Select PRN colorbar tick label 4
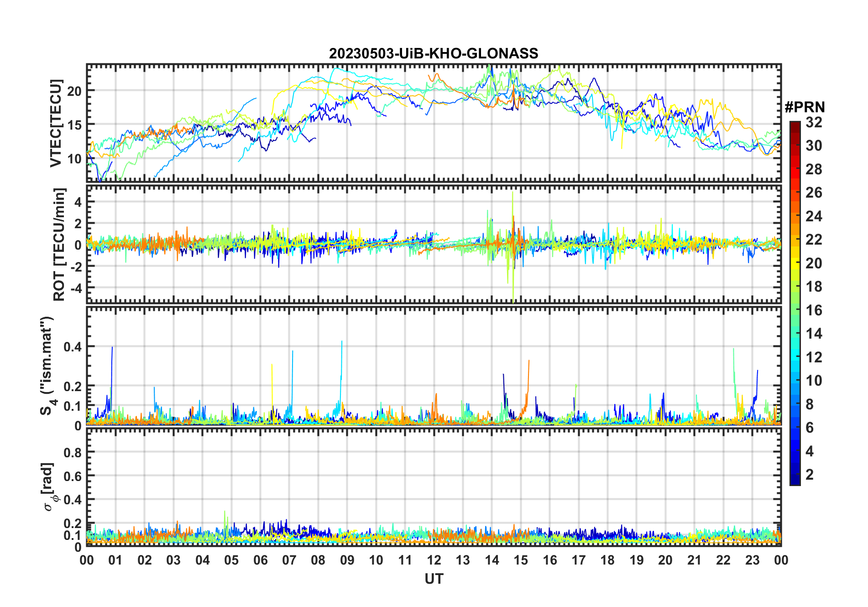The width and height of the screenshot is (868, 607). 810,451
